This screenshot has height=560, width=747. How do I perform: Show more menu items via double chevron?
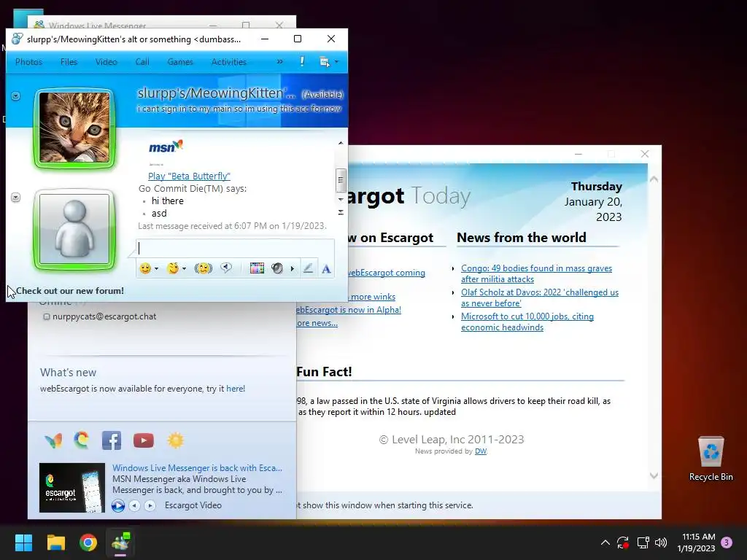279,61
